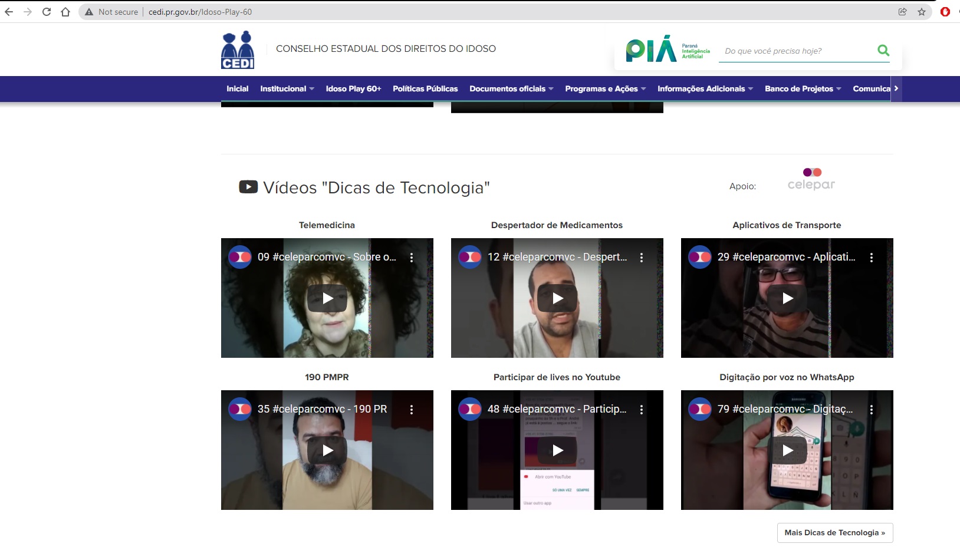
Task: Click the share page icon in address bar
Action: (x=902, y=12)
